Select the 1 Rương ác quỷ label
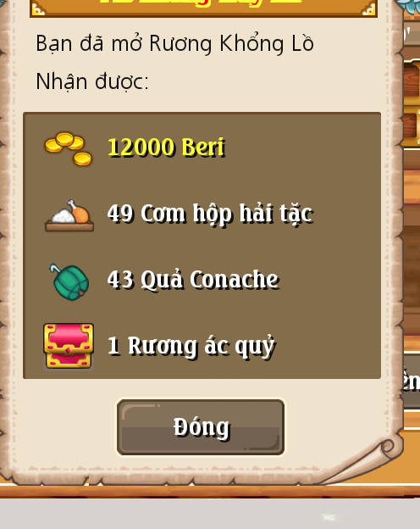This screenshot has height=529, width=420. click(x=191, y=346)
